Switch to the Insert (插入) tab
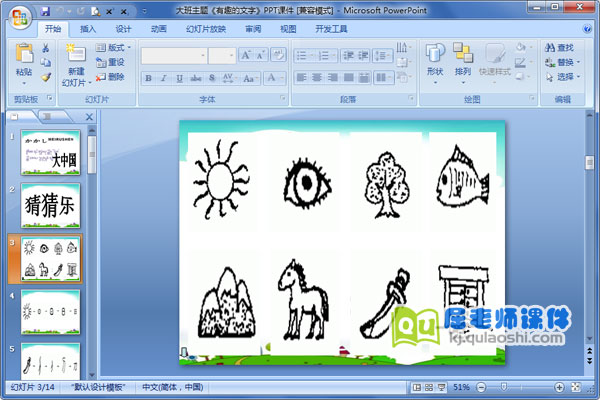Screen dimensions: 600x400 (x=89, y=30)
